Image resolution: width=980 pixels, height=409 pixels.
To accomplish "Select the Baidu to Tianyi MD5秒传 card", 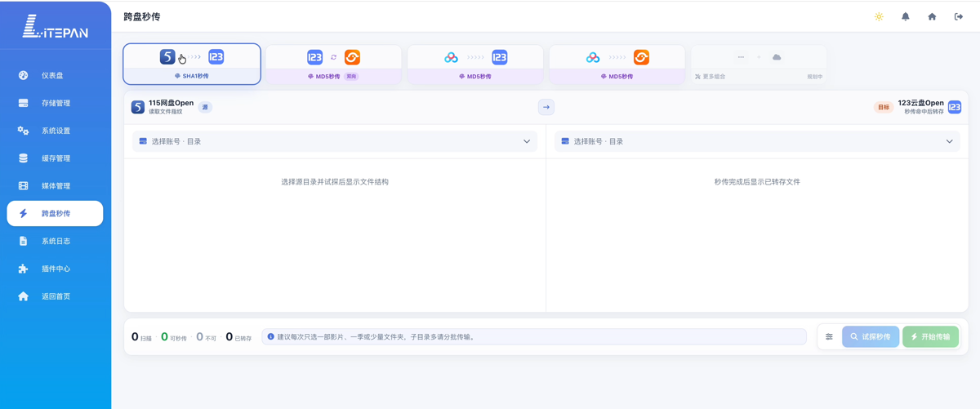I will coord(617,64).
